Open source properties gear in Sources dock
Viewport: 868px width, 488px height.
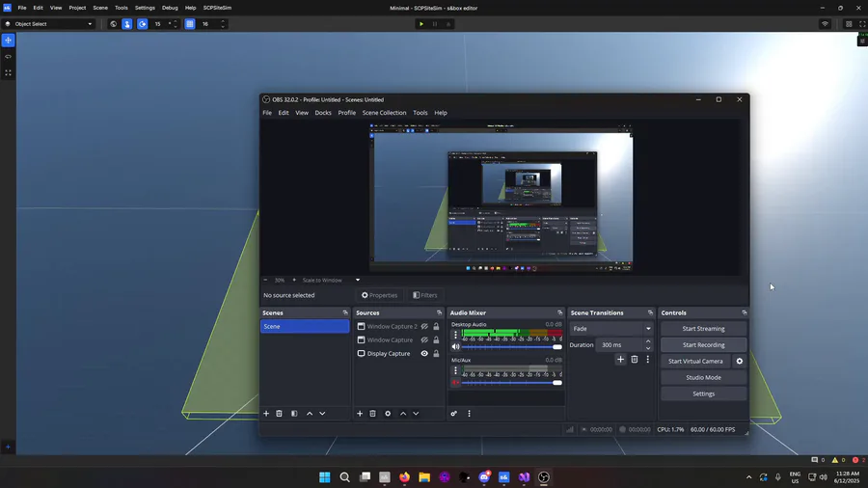388,414
